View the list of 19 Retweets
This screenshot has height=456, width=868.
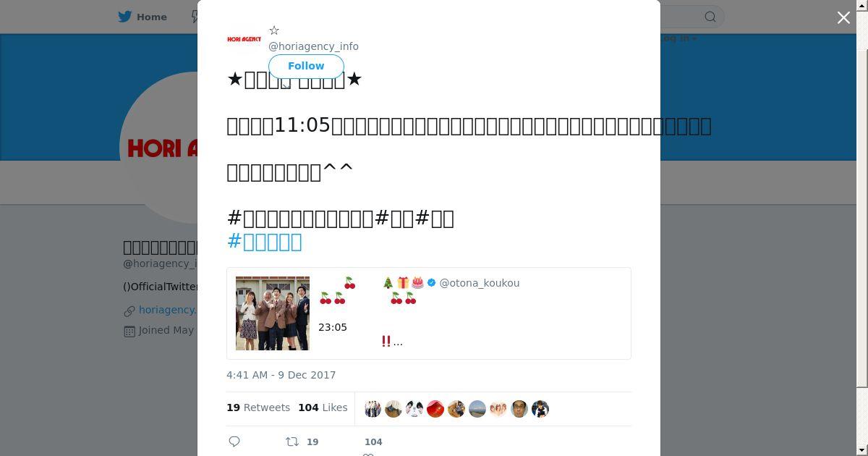[x=258, y=408]
